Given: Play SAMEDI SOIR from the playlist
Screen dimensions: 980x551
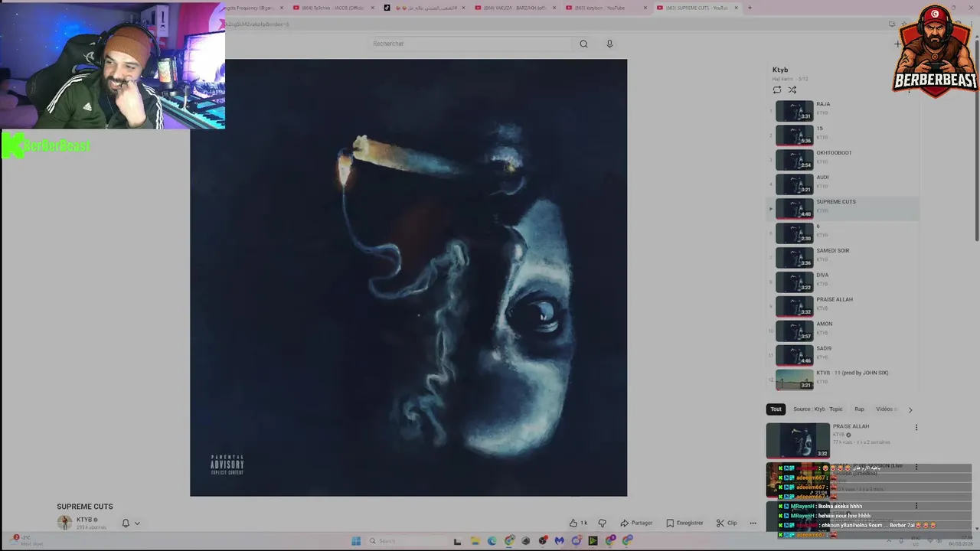Looking at the screenshot, I should [842, 258].
